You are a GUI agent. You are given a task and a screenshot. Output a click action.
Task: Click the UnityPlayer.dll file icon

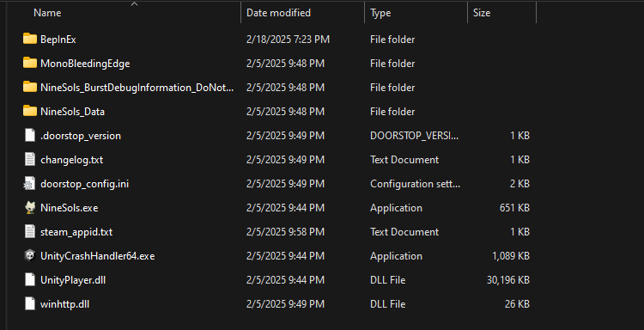(30, 279)
